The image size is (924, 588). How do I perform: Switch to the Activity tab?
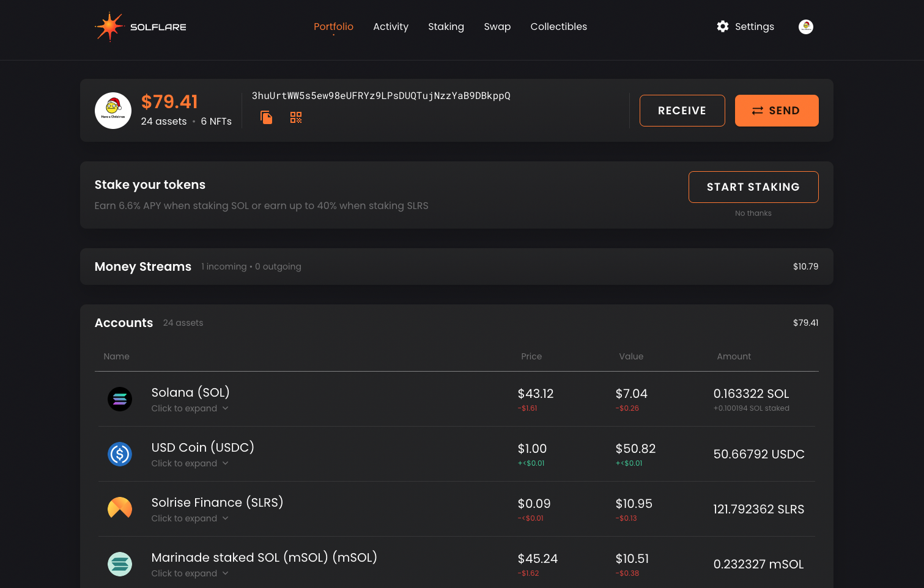pos(391,26)
